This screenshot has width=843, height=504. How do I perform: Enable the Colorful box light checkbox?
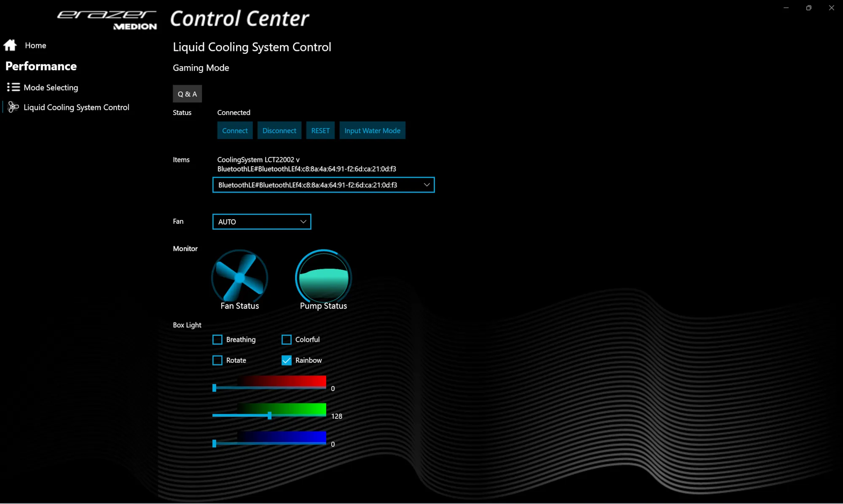pyautogui.click(x=286, y=339)
